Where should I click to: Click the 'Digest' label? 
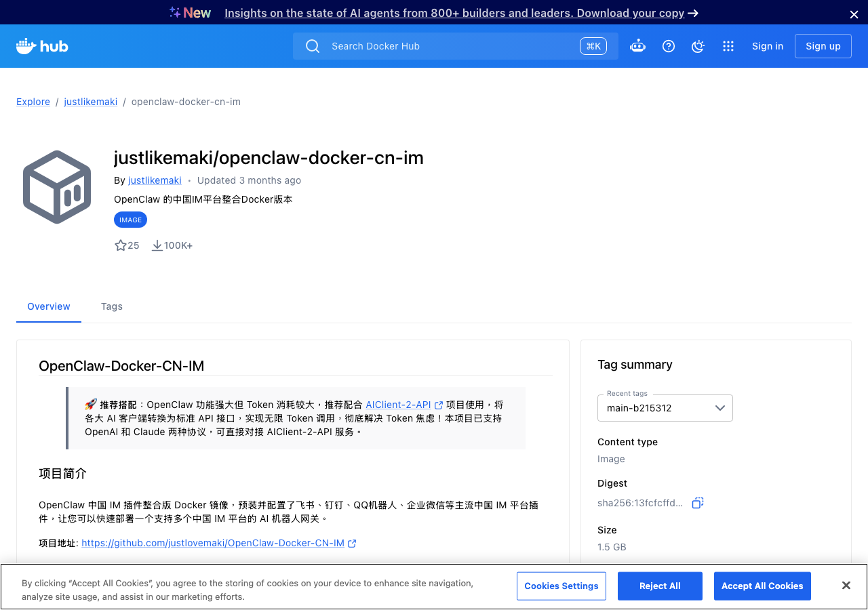point(612,483)
